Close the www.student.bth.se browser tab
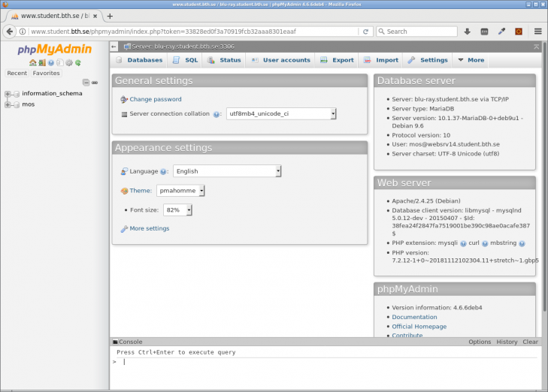Image resolution: width=548 pixels, height=392 pixels. tap(95, 16)
